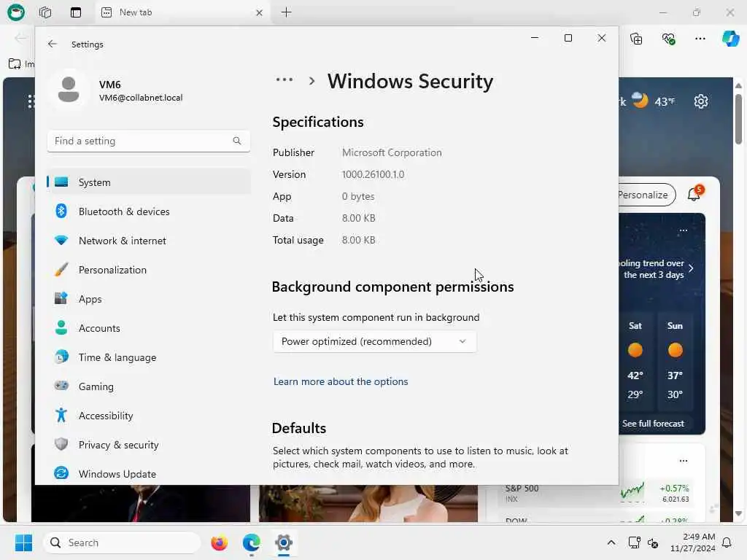747x560 pixels.
Task: Launch Firefox from the taskbar
Action: point(219,542)
